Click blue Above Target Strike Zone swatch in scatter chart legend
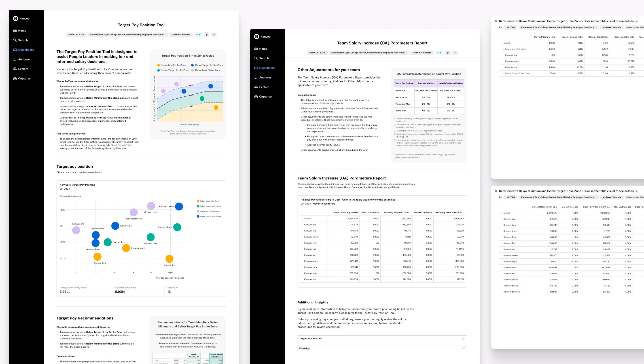 (198, 216)
